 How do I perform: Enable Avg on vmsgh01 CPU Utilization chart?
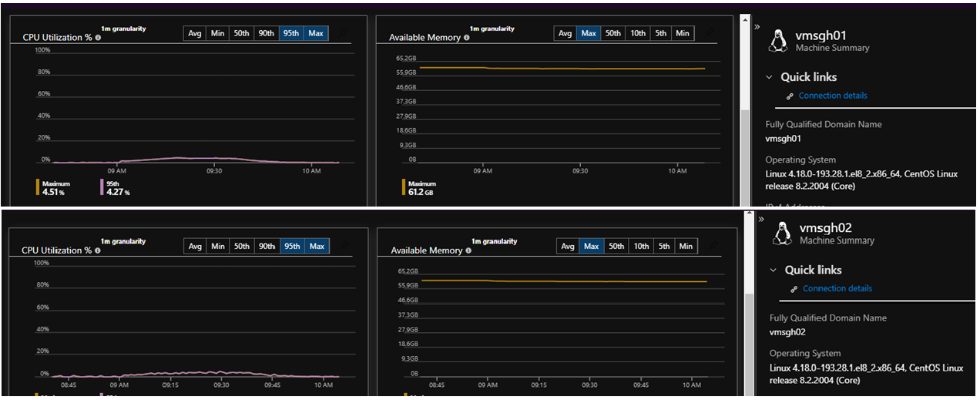pos(195,33)
